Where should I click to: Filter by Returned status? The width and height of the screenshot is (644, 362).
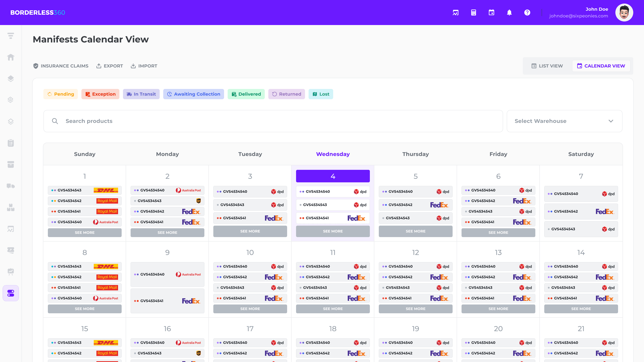(x=286, y=94)
